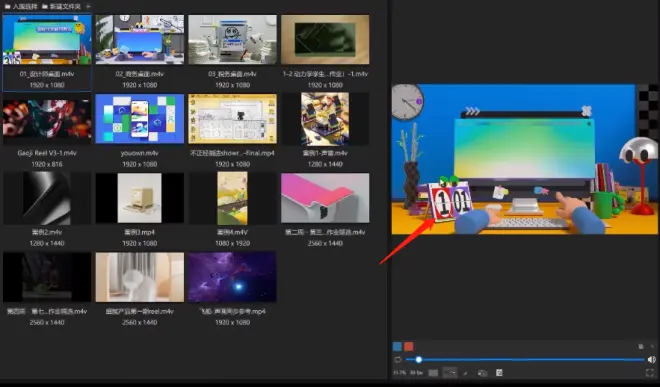The image size is (660, 387).
Task: Click the zoom percentage value
Action: click(x=399, y=373)
